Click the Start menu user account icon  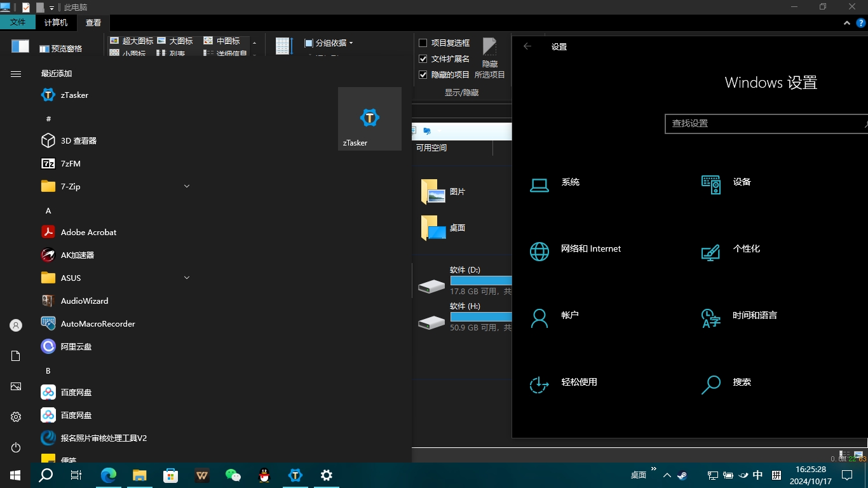[x=16, y=325]
